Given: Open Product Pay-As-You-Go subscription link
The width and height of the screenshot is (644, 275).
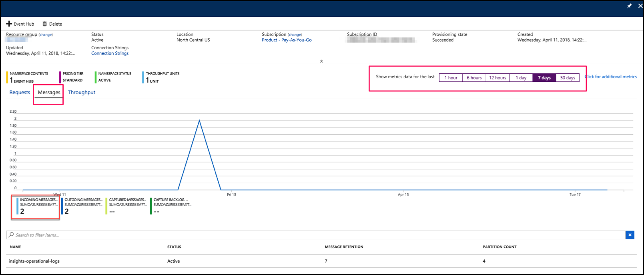Looking at the screenshot, I should [287, 40].
